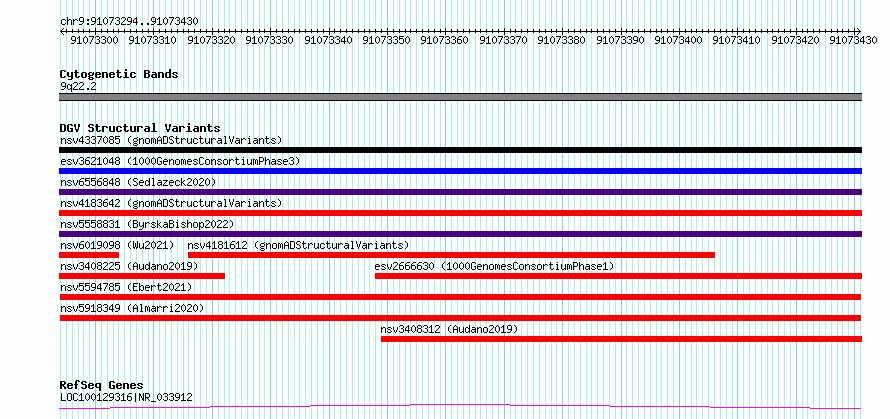Click ruler position 91073340
The height and width of the screenshot is (419, 890).
tap(328, 40)
